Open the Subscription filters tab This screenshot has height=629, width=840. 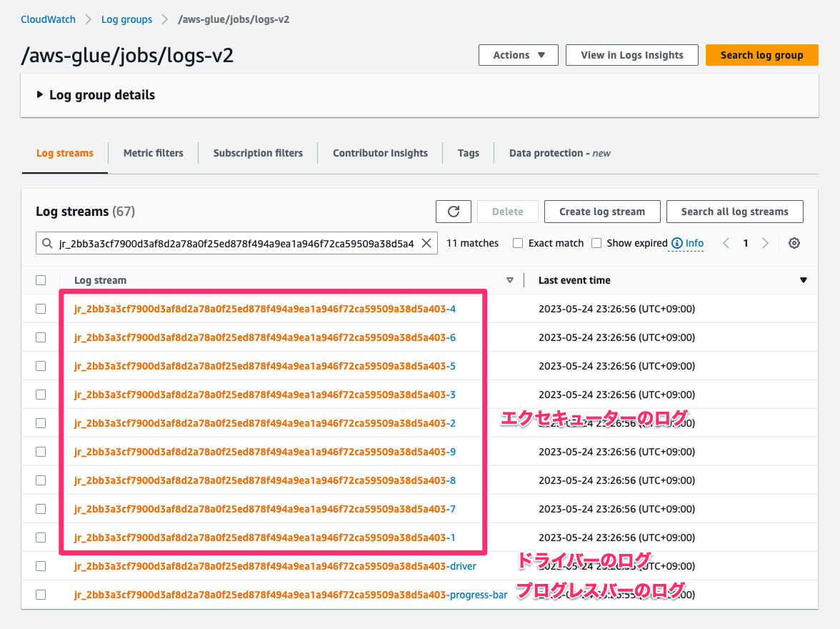point(258,153)
